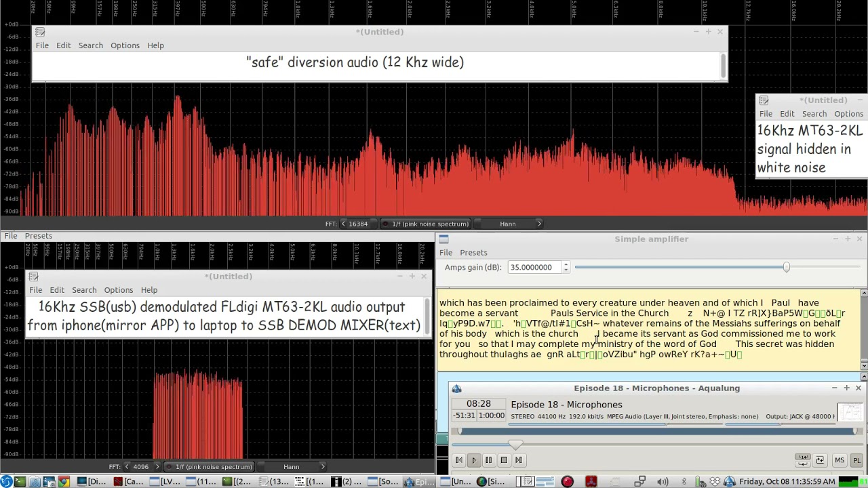Image resolution: width=868 pixels, height=488 pixels.
Task: Open Help menu in top Untitled editor
Action: 155,45
